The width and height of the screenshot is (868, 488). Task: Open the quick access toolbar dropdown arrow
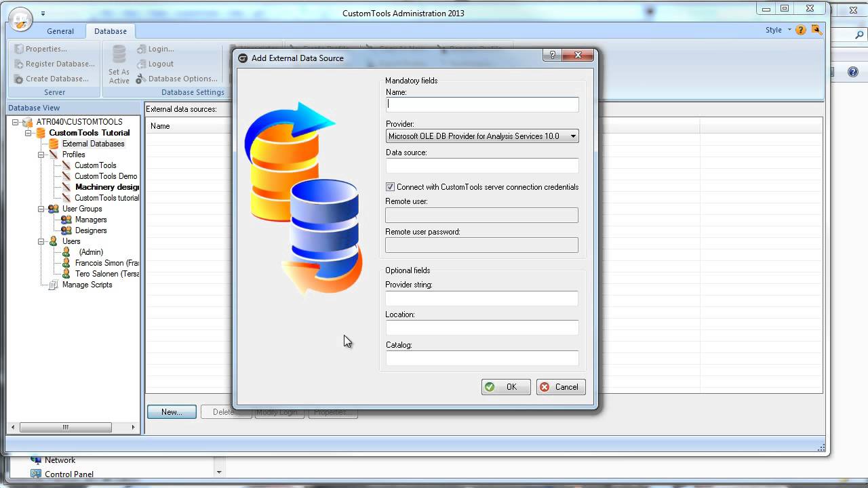[43, 14]
